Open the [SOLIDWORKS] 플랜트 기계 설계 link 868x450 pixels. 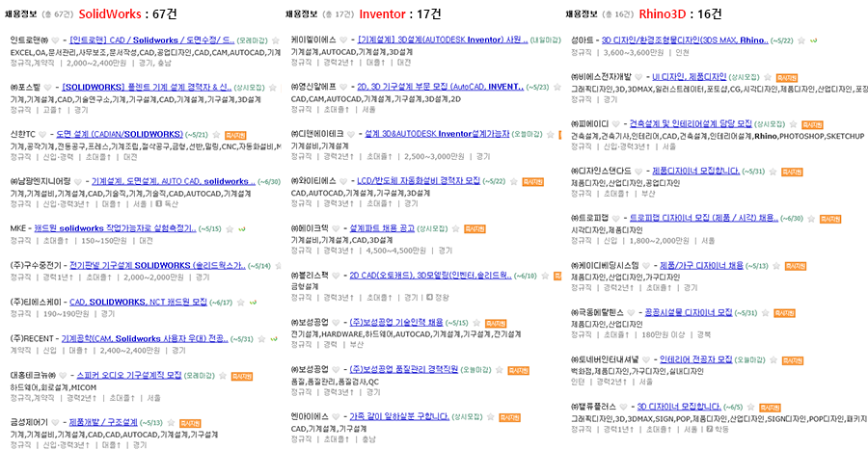(x=147, y=88)
